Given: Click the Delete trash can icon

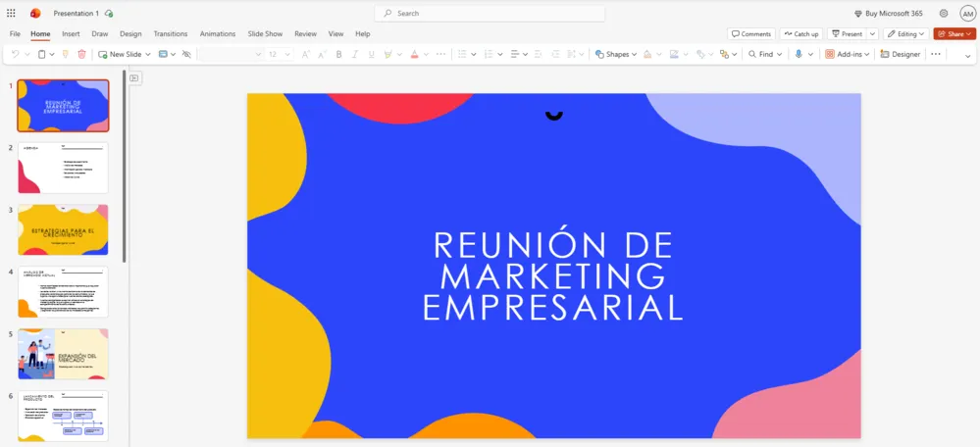Looking at the screenshot, I should (81, 54).
